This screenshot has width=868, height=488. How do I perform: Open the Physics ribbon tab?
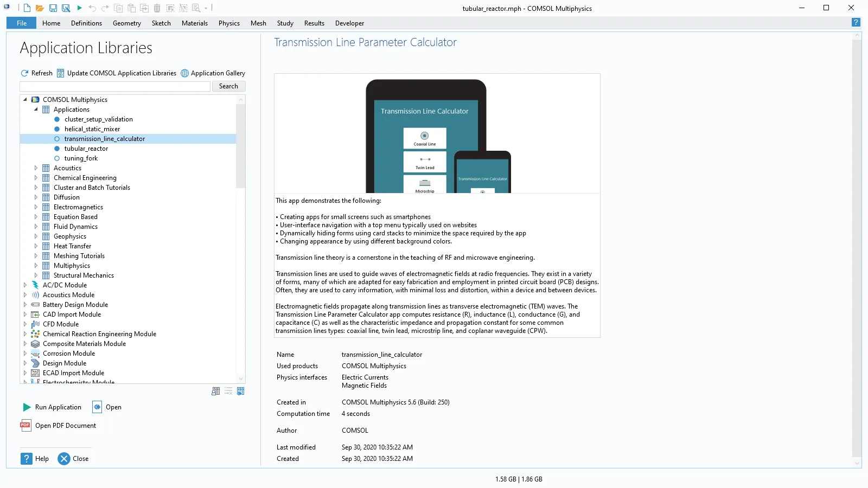click(229, 23)
